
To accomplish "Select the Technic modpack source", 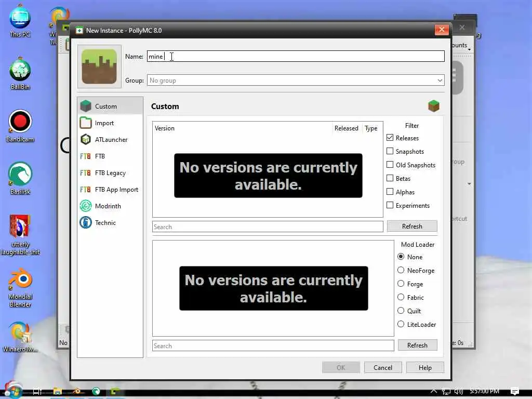I will coord(110,222).
